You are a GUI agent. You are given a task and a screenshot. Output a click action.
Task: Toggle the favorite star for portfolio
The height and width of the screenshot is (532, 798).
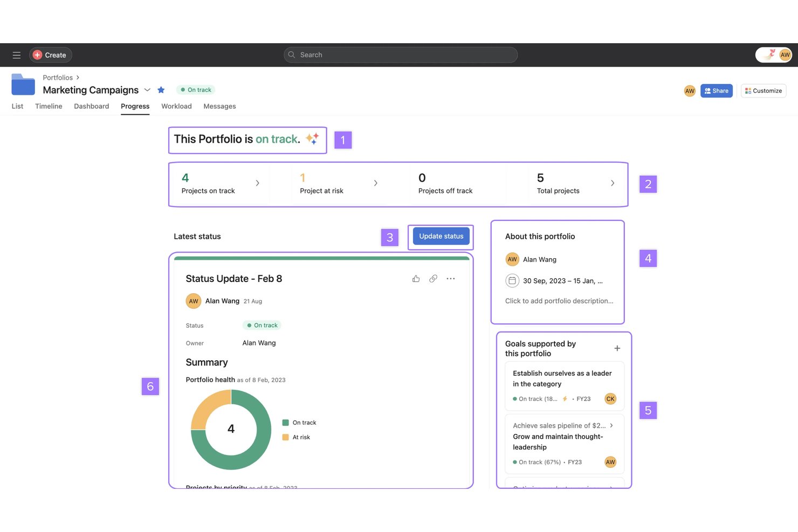[x=161, y=90]
